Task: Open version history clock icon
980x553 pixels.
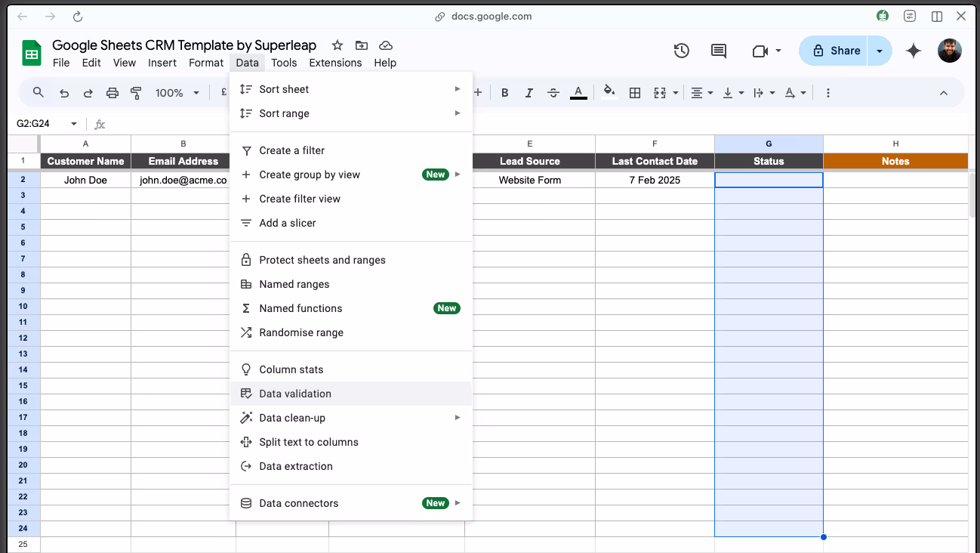Action: pyautogui.click(x=682, y=51)
